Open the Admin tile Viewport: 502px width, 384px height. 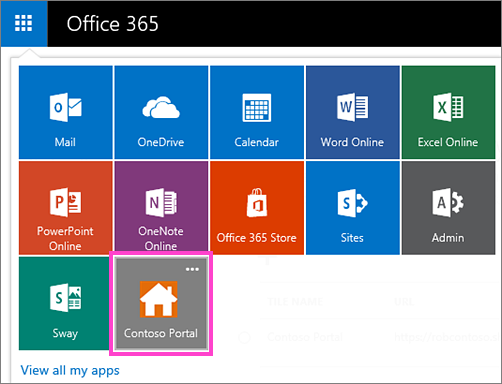(x=448, y=208)
